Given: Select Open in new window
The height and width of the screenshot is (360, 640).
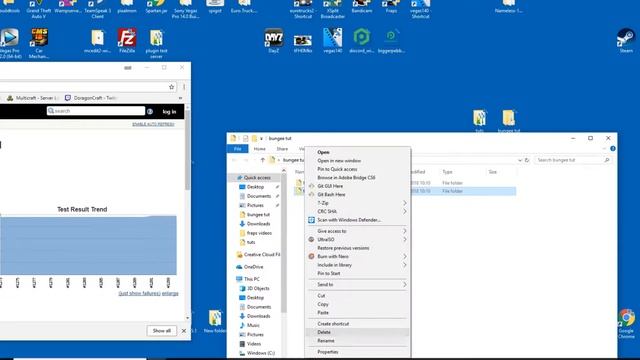Looking at the screenshot, I should [x=339, y=161].
